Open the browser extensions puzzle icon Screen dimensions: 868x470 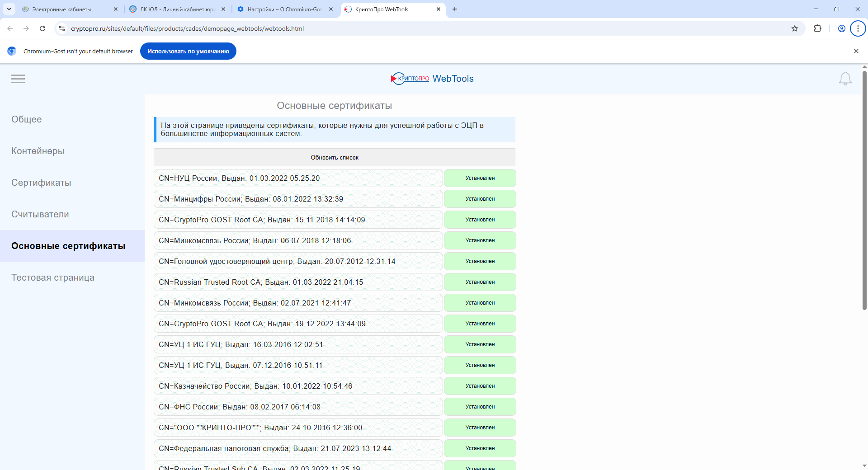pos(817,28)
